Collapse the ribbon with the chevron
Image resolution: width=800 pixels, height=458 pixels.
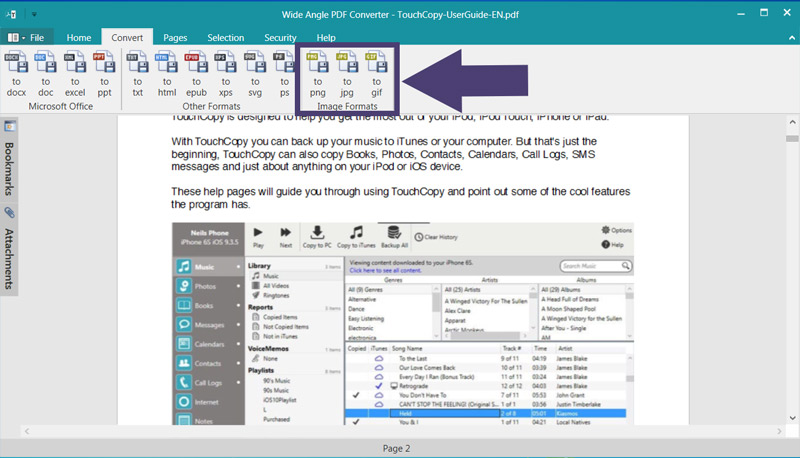[791, 38]
